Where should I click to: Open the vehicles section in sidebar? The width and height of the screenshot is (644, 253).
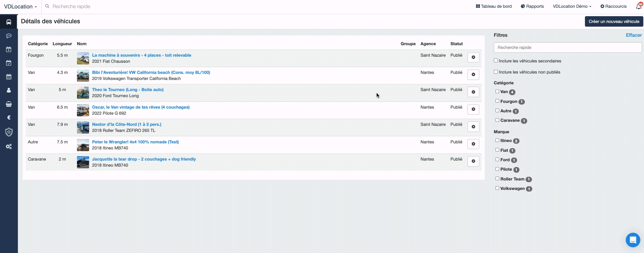pos(9,22)
